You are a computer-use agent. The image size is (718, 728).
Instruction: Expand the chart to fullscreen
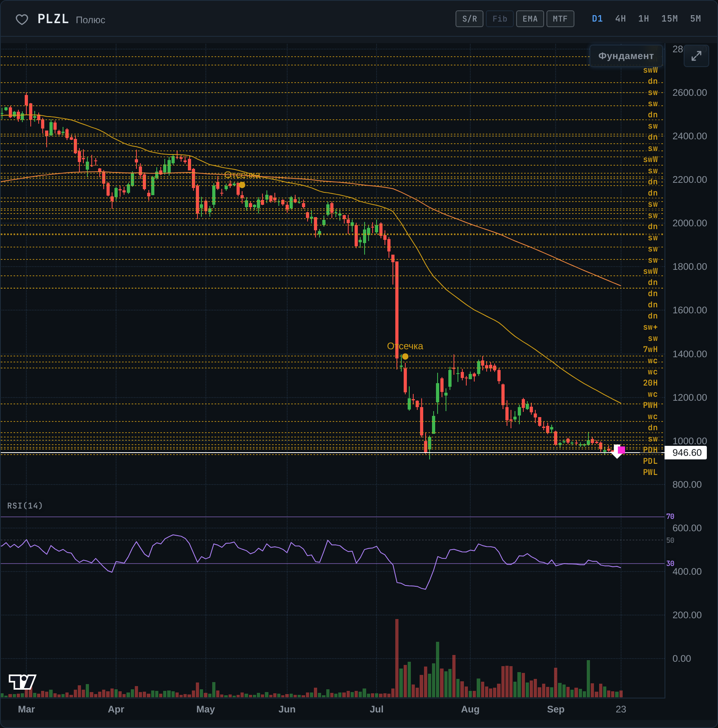(x=696, y=56)
